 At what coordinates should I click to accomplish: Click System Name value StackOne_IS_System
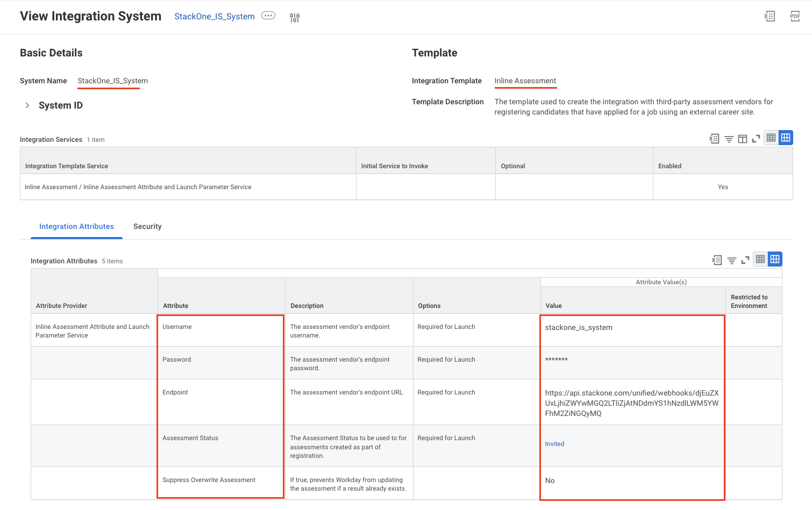112,81
